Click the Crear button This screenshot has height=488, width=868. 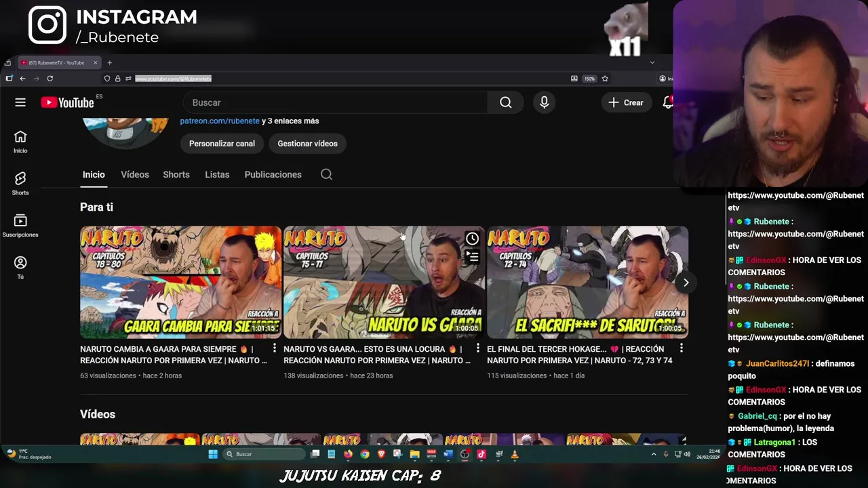pyautogui.click(x=626, y=102)
